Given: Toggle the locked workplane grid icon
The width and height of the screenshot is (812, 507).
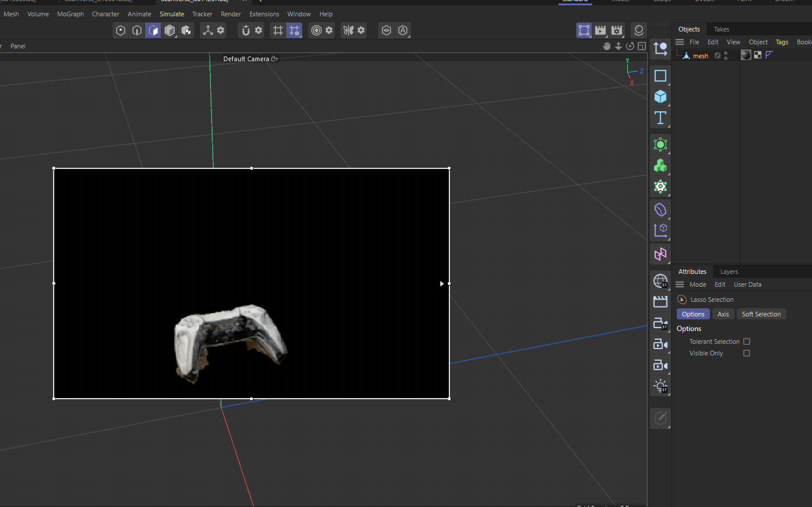Looking at the screenshot, I should pos(294,30).
